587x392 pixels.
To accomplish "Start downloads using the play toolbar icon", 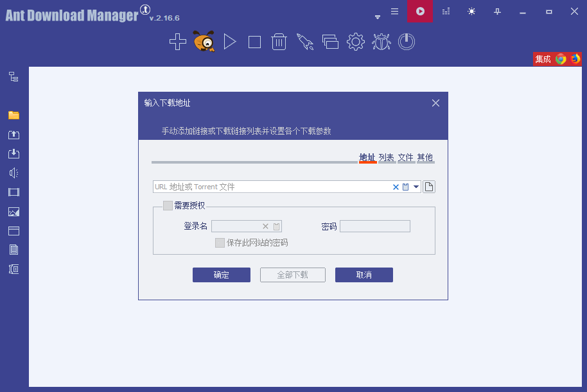I will pos(229,41).
